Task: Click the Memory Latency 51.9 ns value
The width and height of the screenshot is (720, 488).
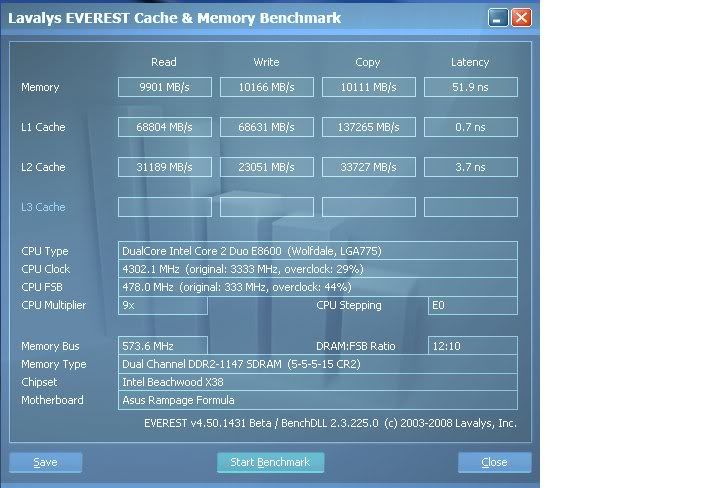Action: point(471,87)
